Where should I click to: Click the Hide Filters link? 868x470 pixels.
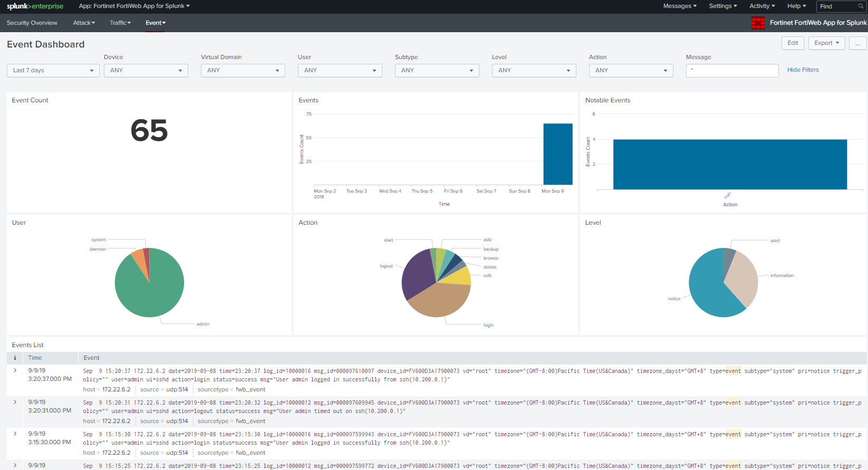803,70
